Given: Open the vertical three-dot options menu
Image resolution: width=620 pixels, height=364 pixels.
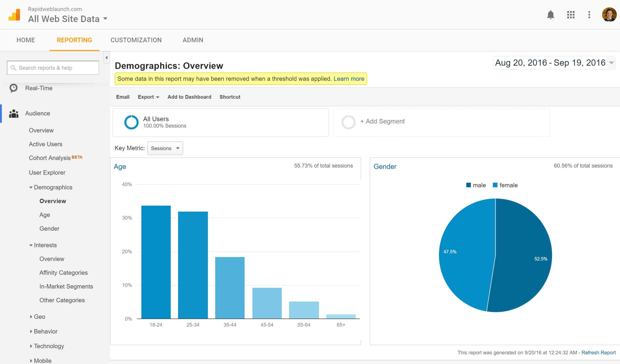Looking at the screenshot, I should tap(589, 15).
